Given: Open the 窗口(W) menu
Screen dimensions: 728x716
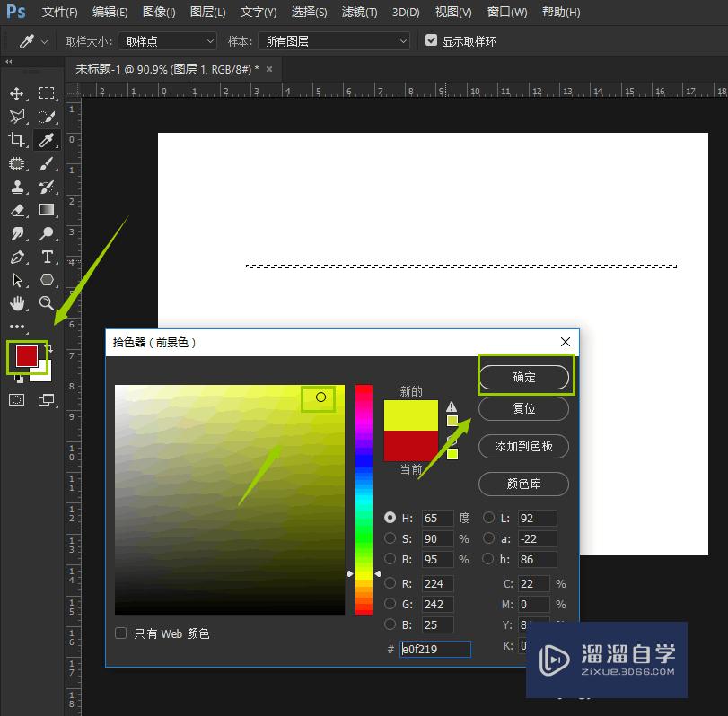Looking at the screenshot, I should pyautogui.click(x=507, y=12).
